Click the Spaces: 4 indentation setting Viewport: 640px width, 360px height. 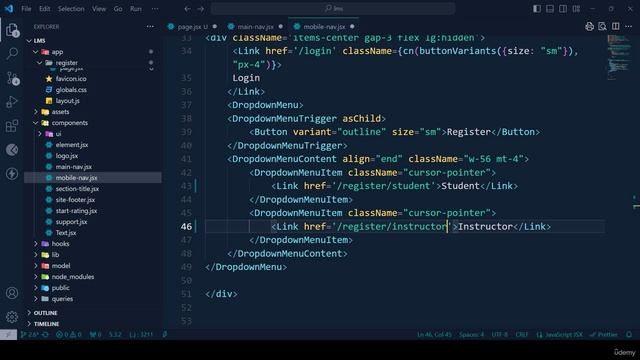tap(471, 335)
